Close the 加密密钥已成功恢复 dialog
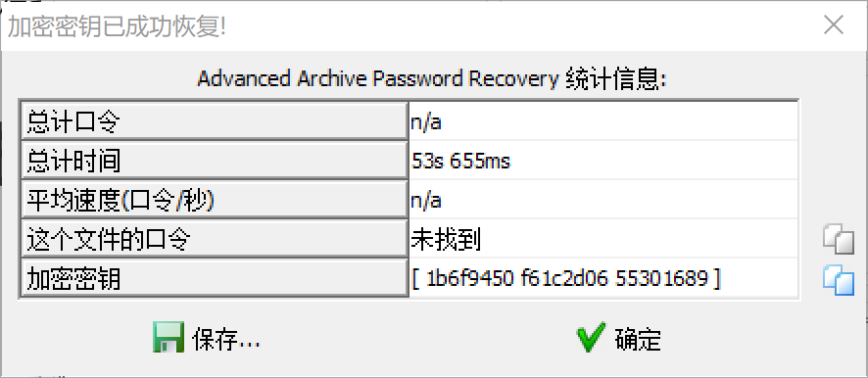The width and height of the screenshot is (868, 378). [833, 25]
